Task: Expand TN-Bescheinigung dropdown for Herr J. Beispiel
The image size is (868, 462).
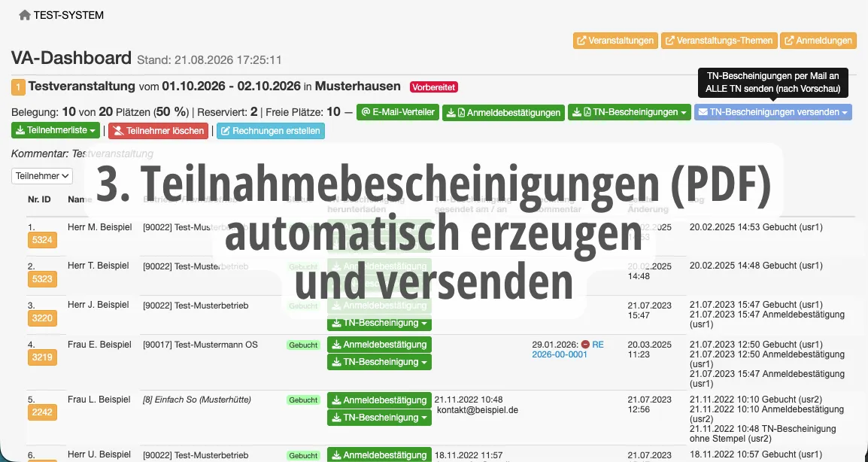Action: coord(379,322)
